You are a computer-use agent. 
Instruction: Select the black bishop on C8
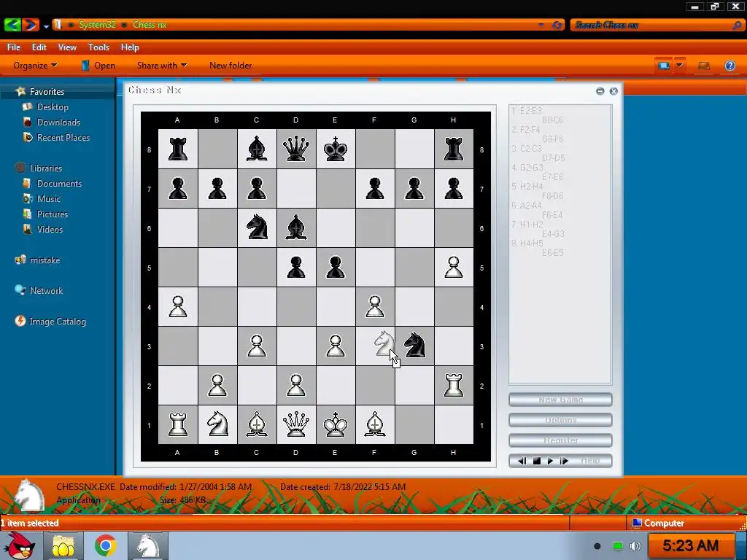coord(256,149)
